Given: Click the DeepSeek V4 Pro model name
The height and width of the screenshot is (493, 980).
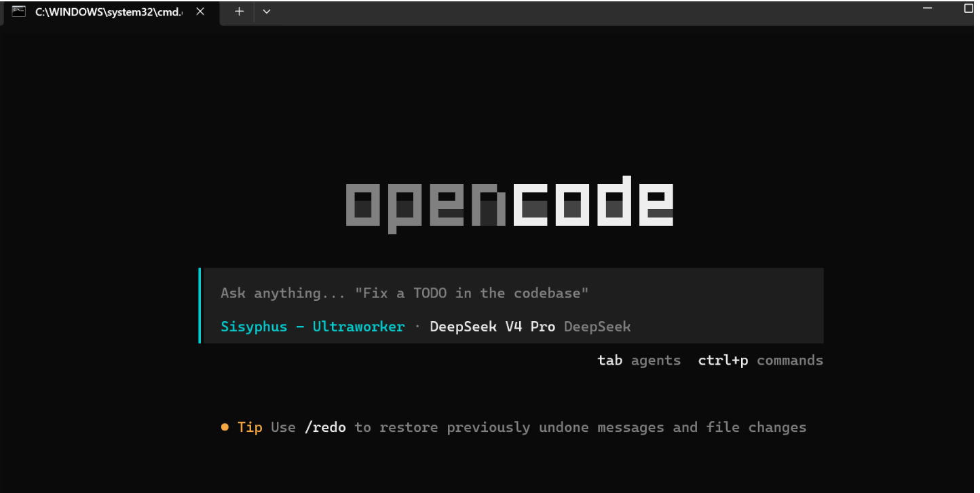Looking at the screenshot, I should click(x=493, y=327).
